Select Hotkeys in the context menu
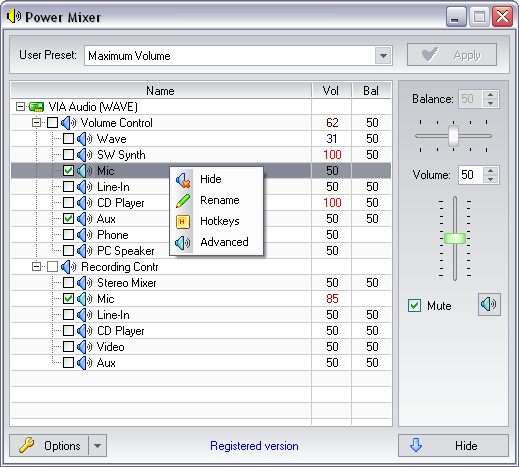The width and height of the screenshot is (519, 467). point(220,221)
